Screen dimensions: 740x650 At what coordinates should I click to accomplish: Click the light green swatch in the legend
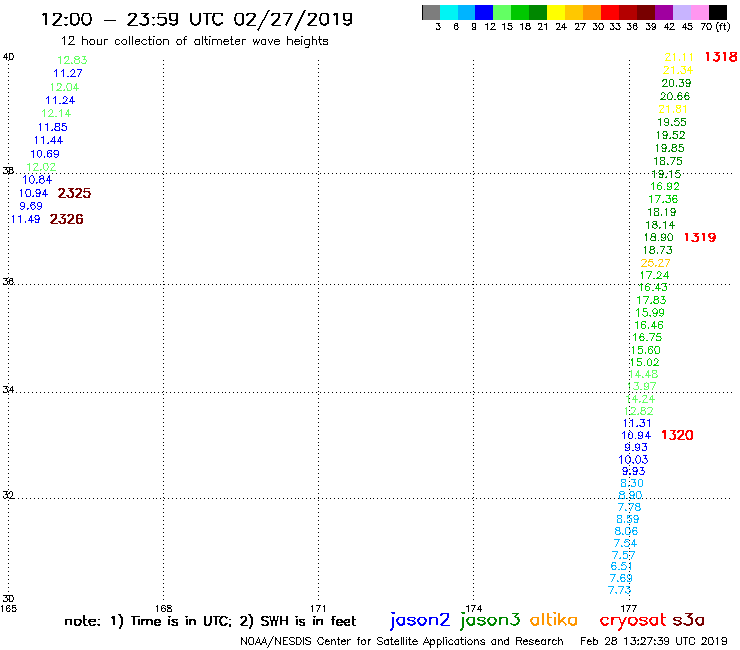pos(502,12)
